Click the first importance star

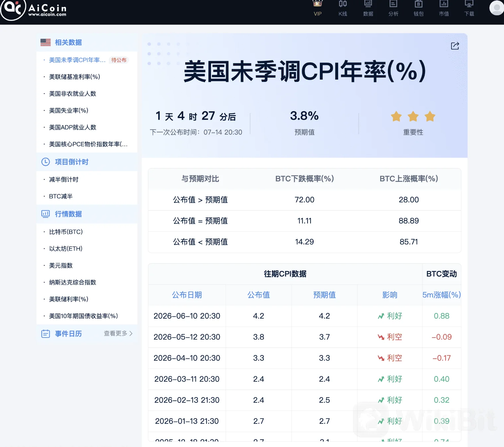click(x=396, y=116)
